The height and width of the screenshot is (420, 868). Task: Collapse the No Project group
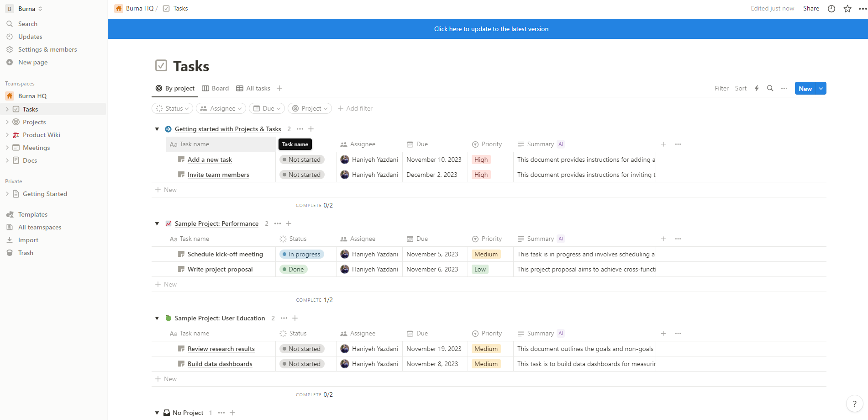coord(157,413)
